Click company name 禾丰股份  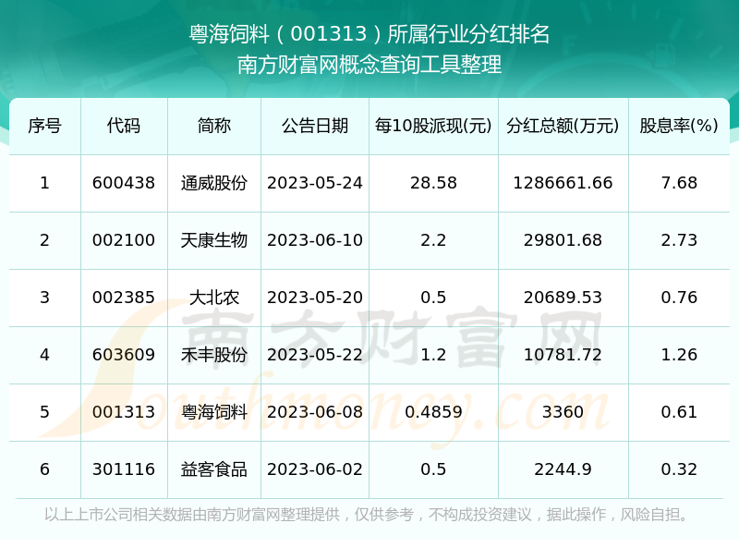[x=214, y=355]
